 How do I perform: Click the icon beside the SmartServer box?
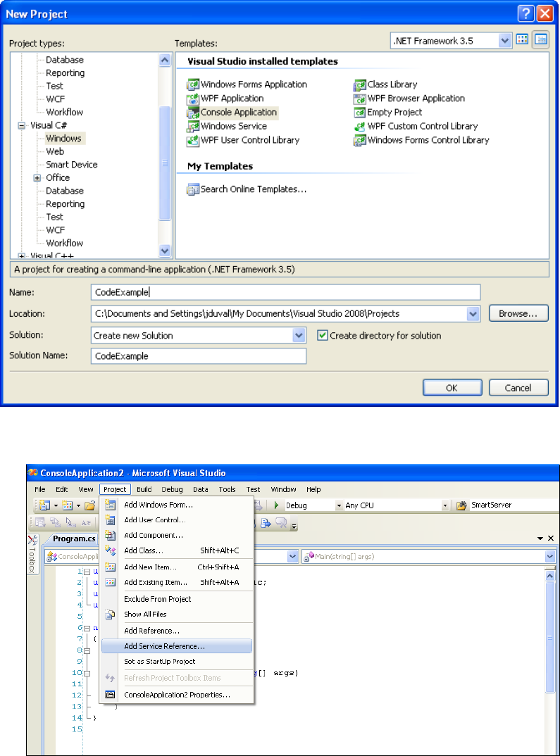[461, 505]
